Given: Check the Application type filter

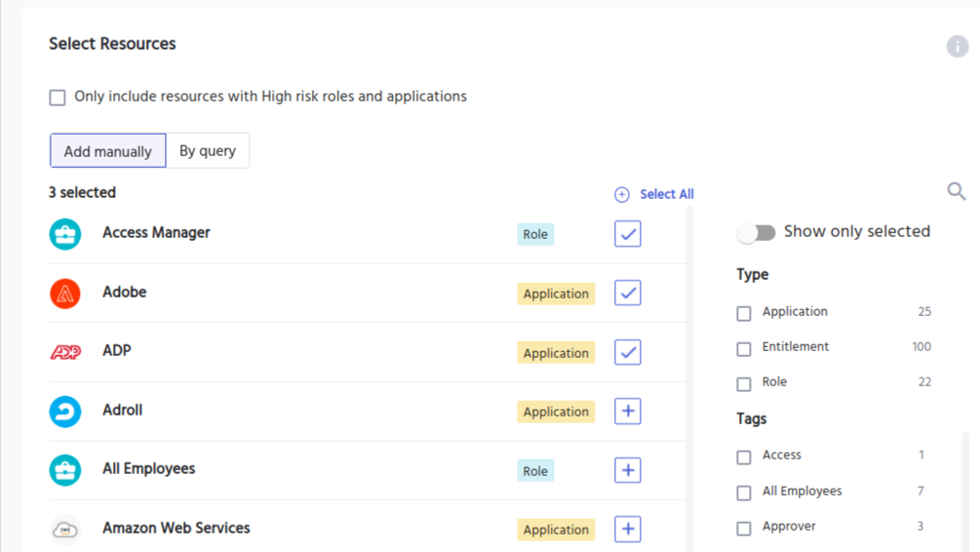Looking at the screenshot, I should coord(744,313).
